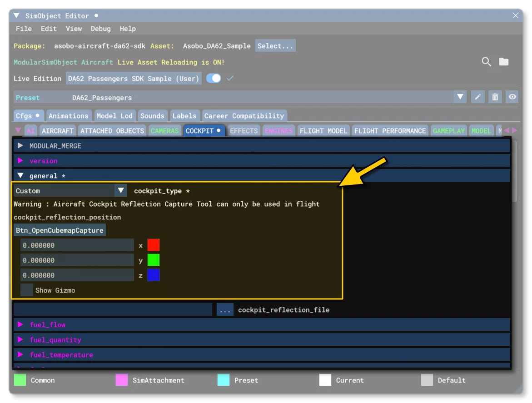
Task: Open the package folder icon
Action: pos(503,62)
